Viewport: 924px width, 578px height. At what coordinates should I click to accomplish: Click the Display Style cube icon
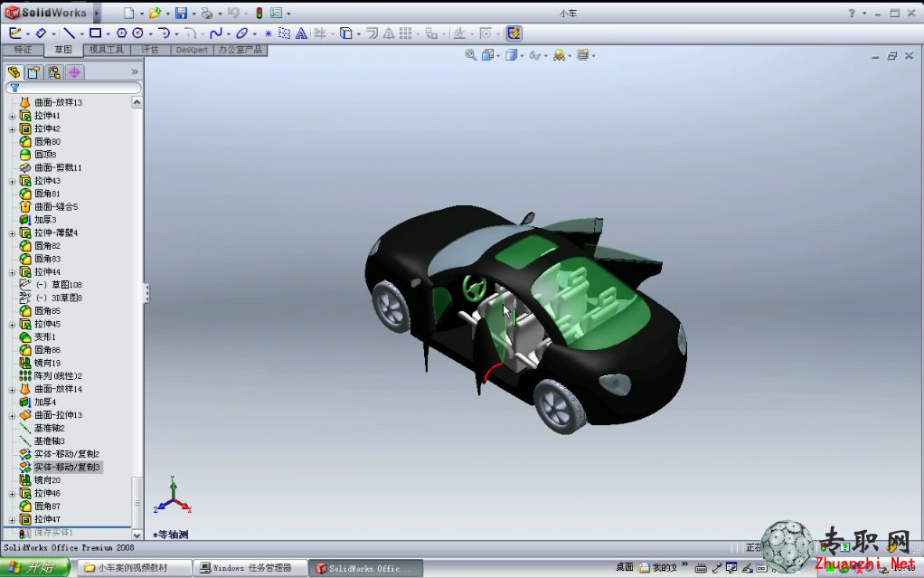click(x=511, y=55)
